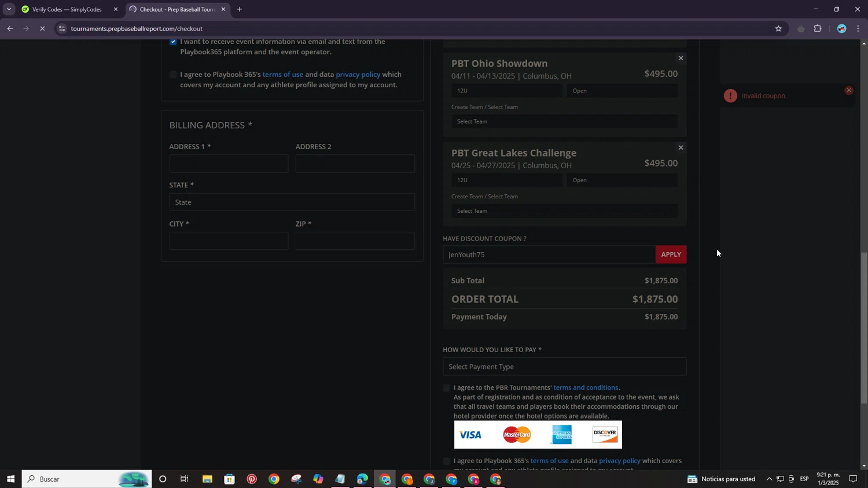Screen dimensions: 868x488
Task: Open the Cortana circle icon in the taskbar
Action: 163,479
